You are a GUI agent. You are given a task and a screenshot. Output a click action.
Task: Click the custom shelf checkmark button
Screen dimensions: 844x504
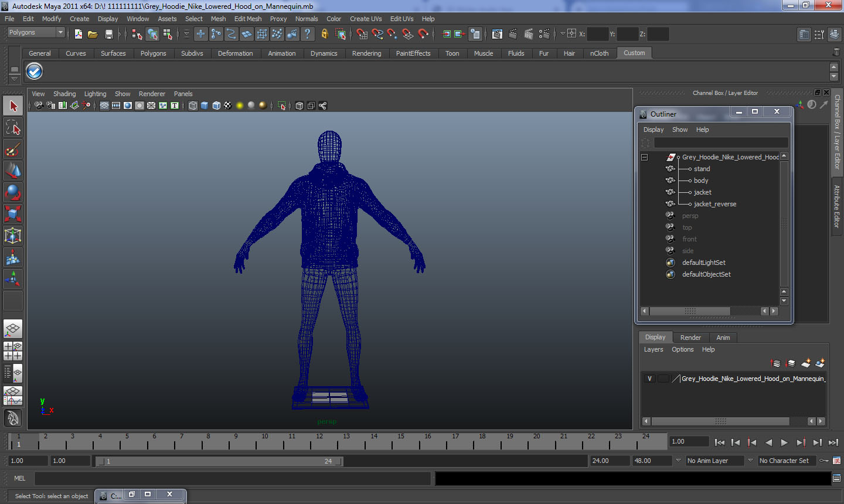[x=35, y=71]
